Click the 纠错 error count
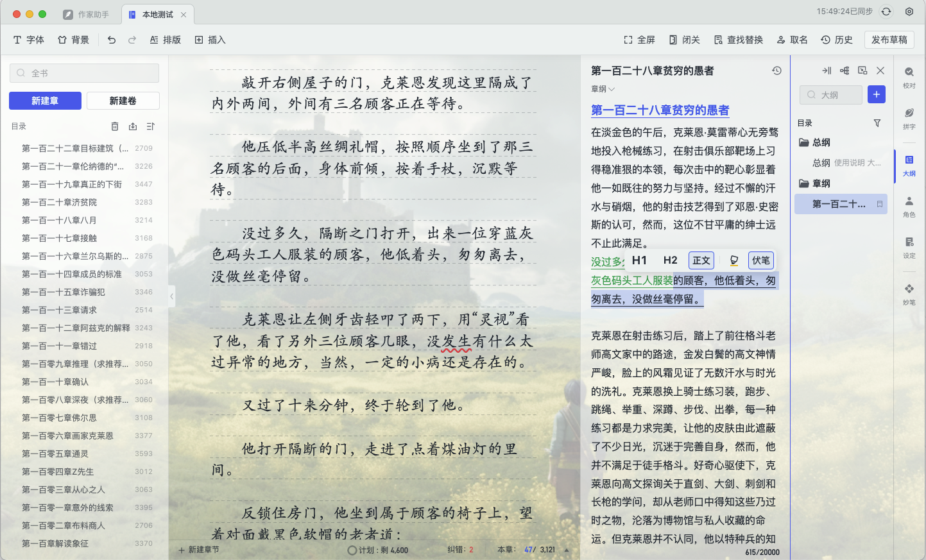The image size is (926, 560). click(460, 550)
